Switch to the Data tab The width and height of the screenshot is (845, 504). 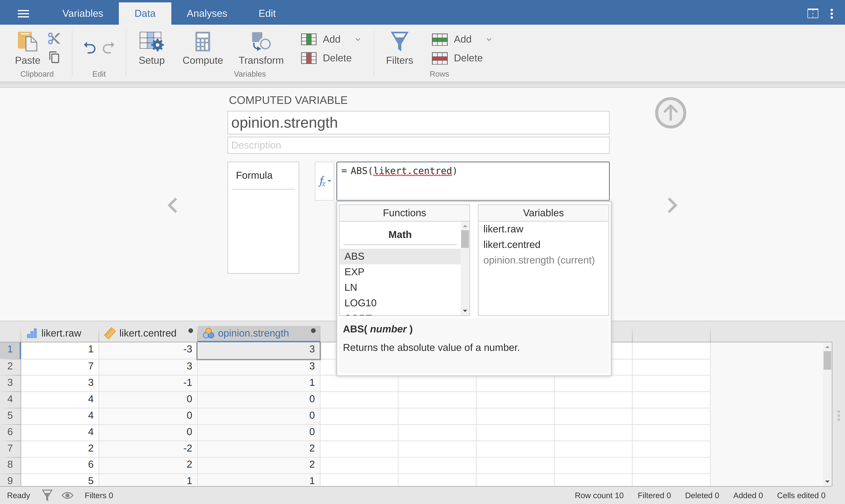tap(145, 14)
